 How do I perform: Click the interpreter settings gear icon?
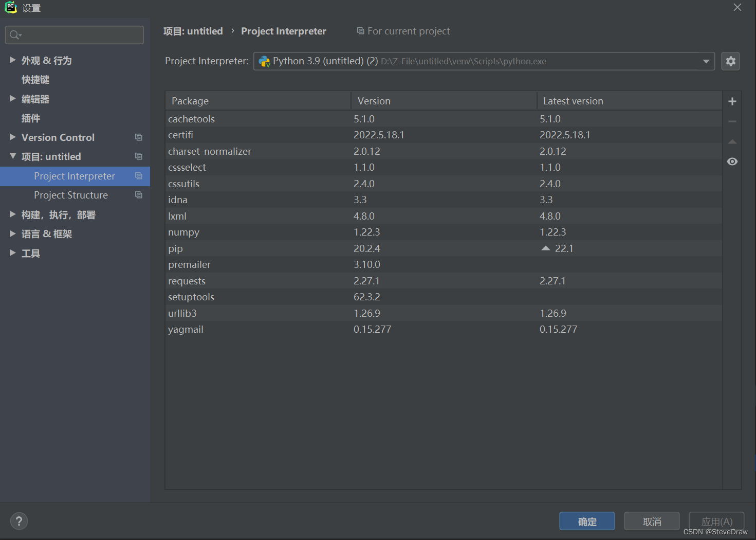[730, 61]
